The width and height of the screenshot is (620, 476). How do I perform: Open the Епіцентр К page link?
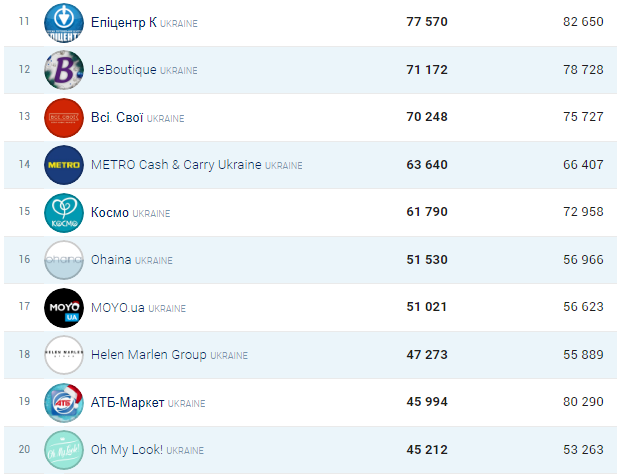(x=125, y=22)
